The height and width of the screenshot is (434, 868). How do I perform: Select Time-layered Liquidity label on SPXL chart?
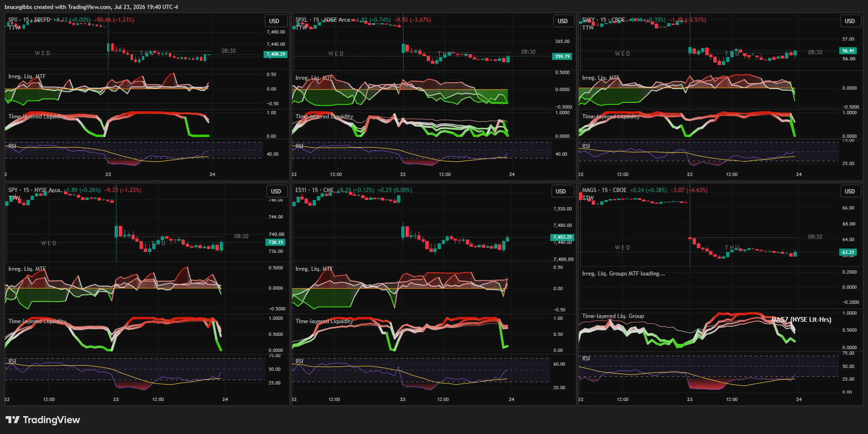point(324,117)
